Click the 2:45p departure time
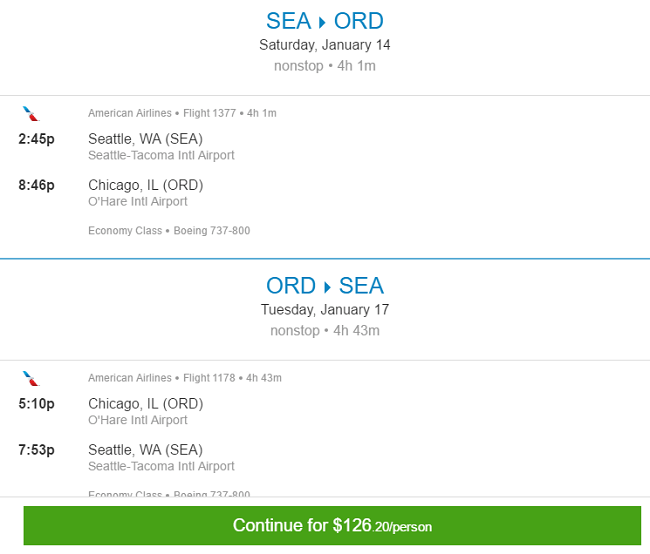This screenshot has width=650, height=554. [36, 139]
